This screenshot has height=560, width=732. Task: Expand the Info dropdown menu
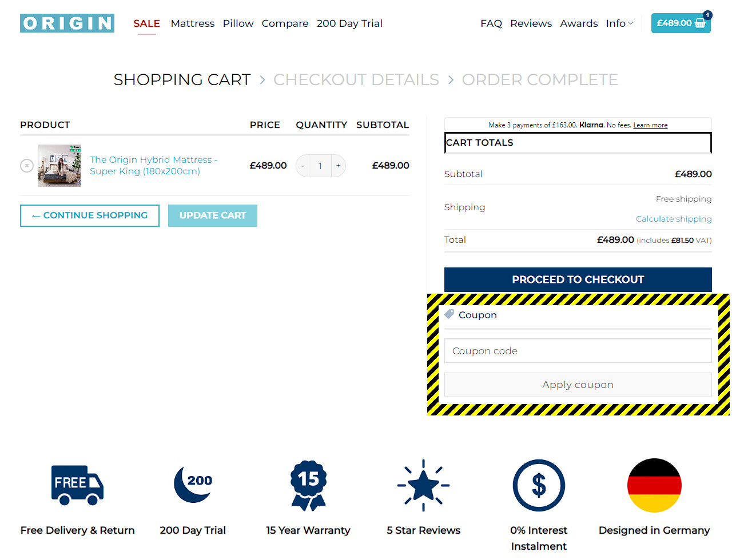point(619,23)
